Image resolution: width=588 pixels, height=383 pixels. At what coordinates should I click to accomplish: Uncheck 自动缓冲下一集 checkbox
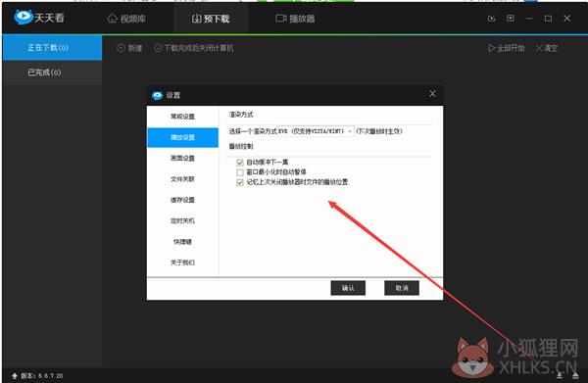[240, 163]
